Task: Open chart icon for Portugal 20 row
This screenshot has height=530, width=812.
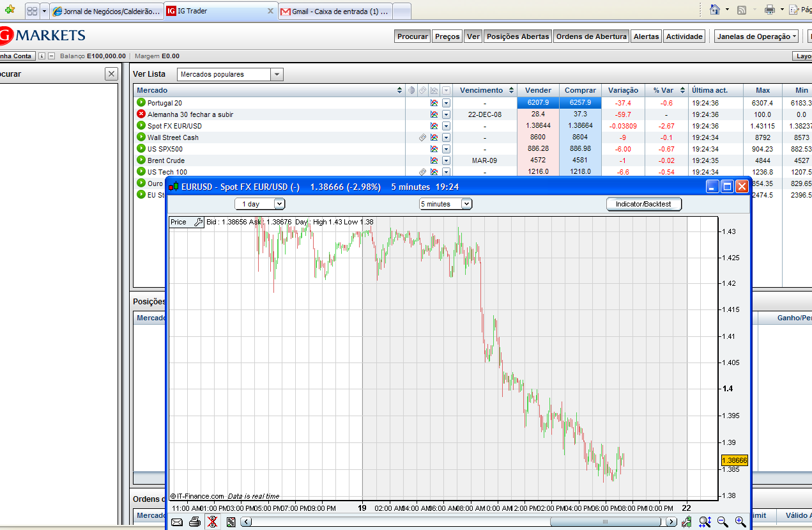Action: click(434, 103)
